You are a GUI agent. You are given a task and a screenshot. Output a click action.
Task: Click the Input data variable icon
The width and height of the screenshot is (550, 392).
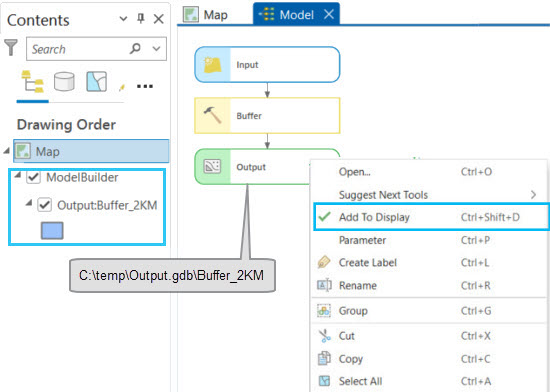[213, 65]
